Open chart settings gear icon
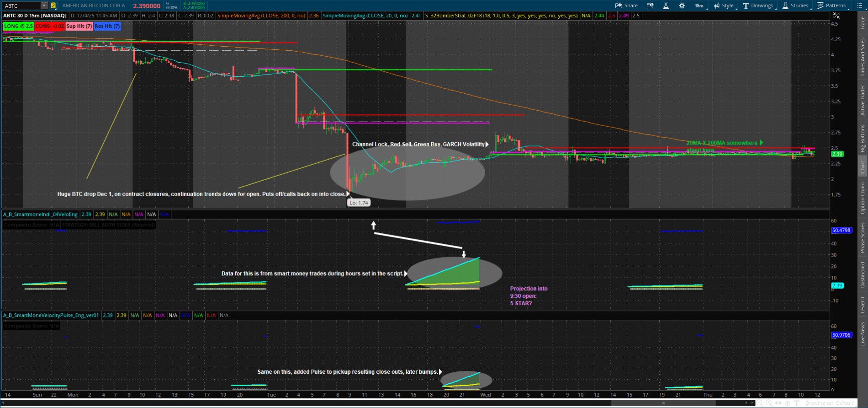Viewport: 868px width, 408px height. coord(682,5)
